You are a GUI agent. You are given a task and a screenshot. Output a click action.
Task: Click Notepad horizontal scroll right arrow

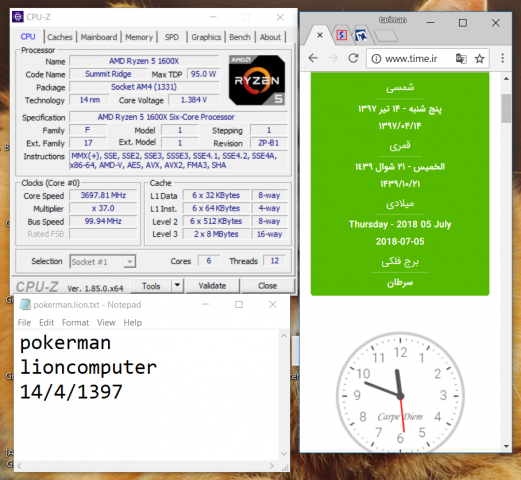pos(272,466)
